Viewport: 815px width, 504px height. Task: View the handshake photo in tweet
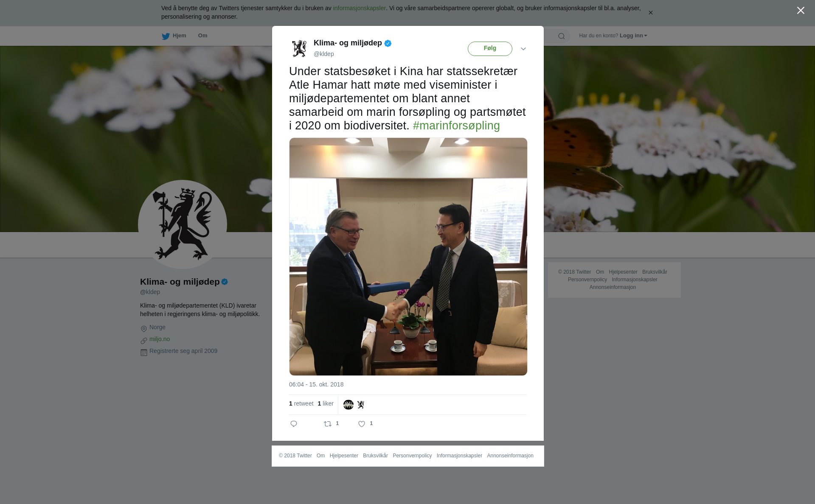tap(408, 257)
